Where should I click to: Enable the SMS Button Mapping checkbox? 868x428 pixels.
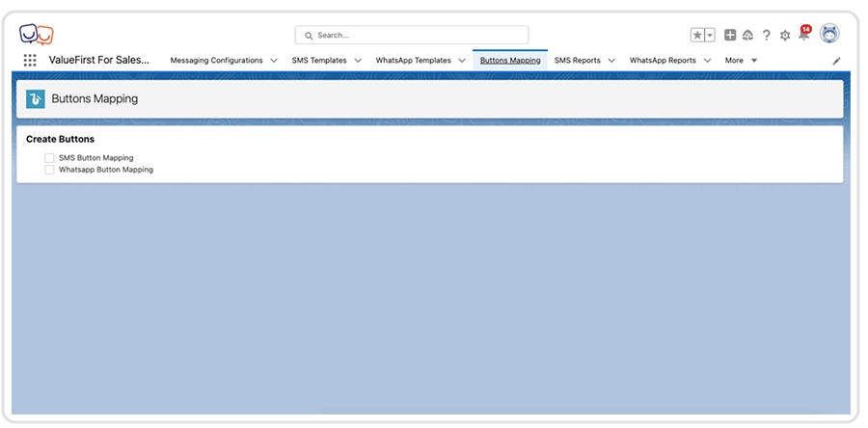(x=49, y=157)
